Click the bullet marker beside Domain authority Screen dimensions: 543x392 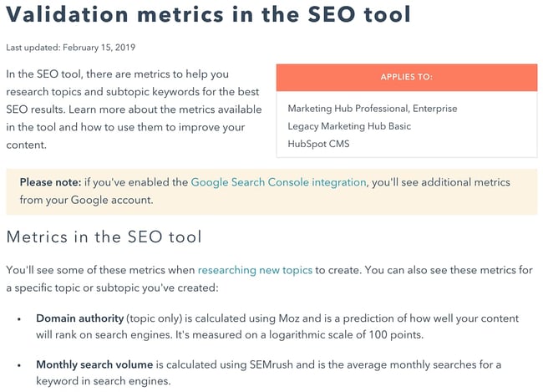coord(19,319)
